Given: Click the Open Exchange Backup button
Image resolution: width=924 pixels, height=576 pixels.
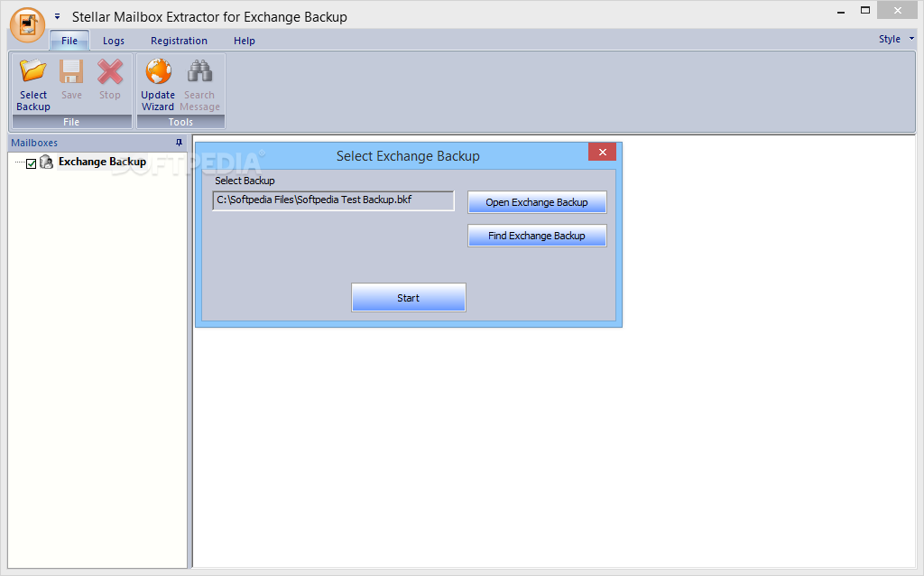Looking at the screenshot, I should coord(537,202).
